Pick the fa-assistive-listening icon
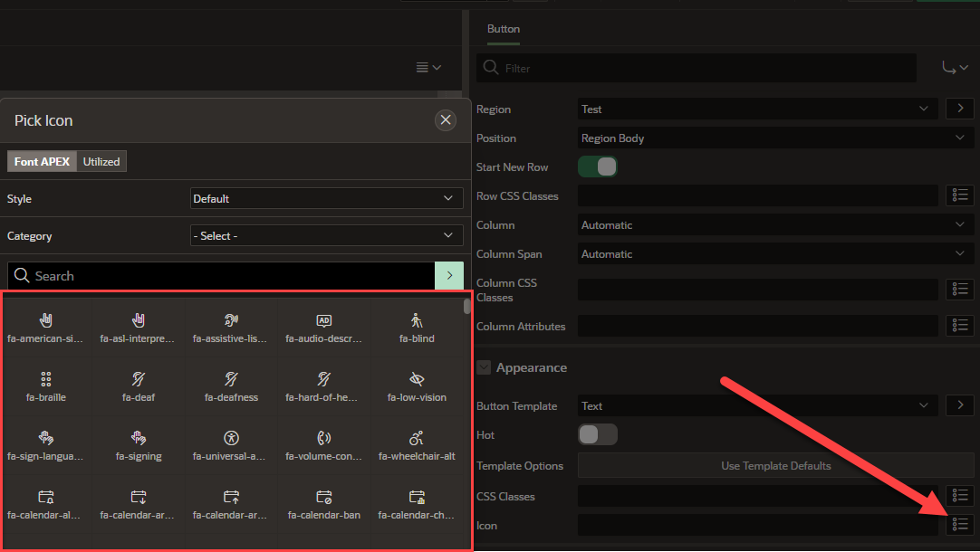Screen dimensions: 980x552 pyautogui.click(x=231, y=328)
